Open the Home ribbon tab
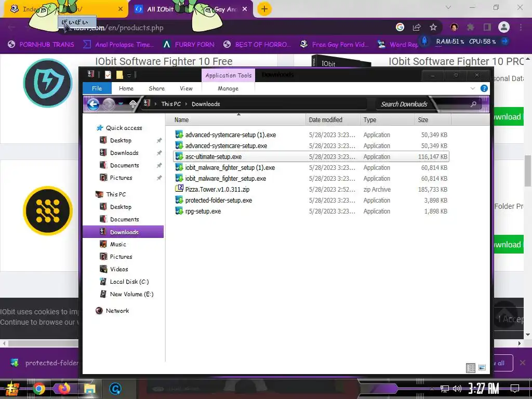This screenshot has width=532, height=399. tap(126, 88)
